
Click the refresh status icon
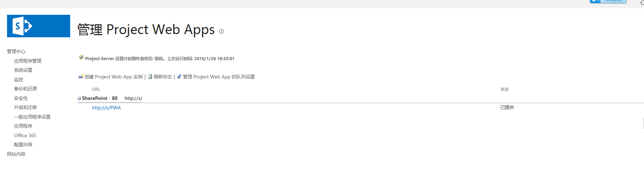pos(150,76)
